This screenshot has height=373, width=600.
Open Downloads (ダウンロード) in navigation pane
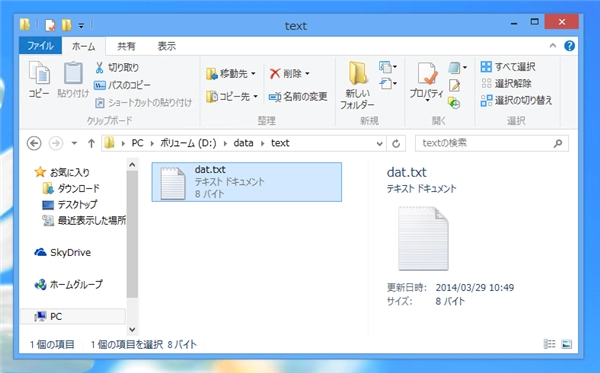(x=71, y=188)
